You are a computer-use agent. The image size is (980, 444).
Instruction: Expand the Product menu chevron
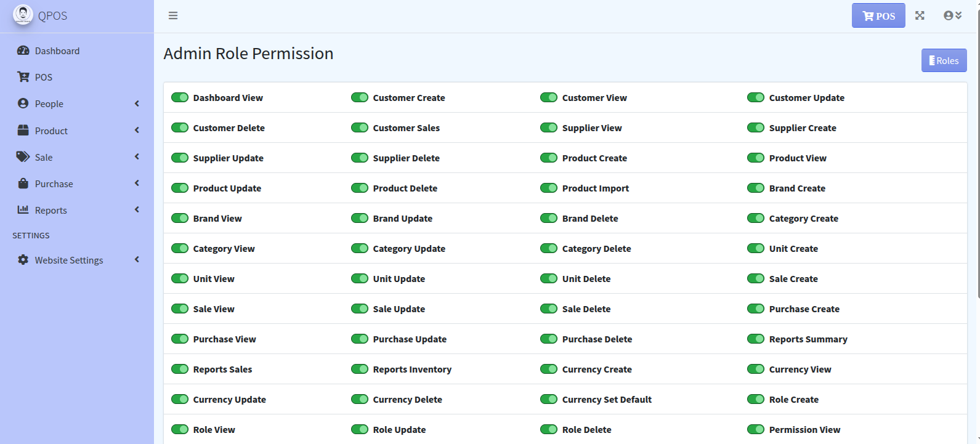[137, 130]
